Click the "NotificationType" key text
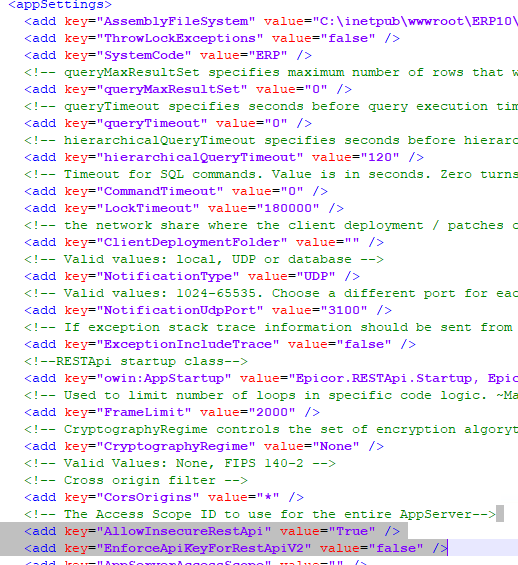The image size is (518, 565). point(168,276)
